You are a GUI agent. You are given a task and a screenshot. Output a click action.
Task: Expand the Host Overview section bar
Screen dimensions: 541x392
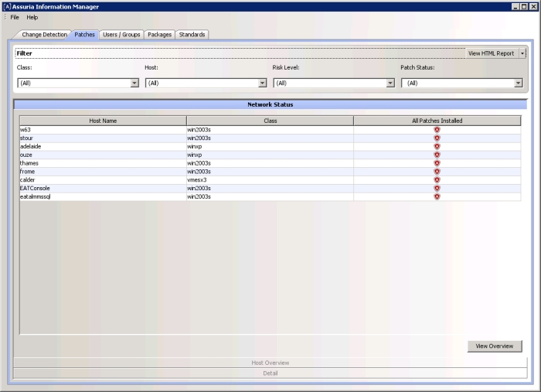pyautogui.click(x=270, y=362)
